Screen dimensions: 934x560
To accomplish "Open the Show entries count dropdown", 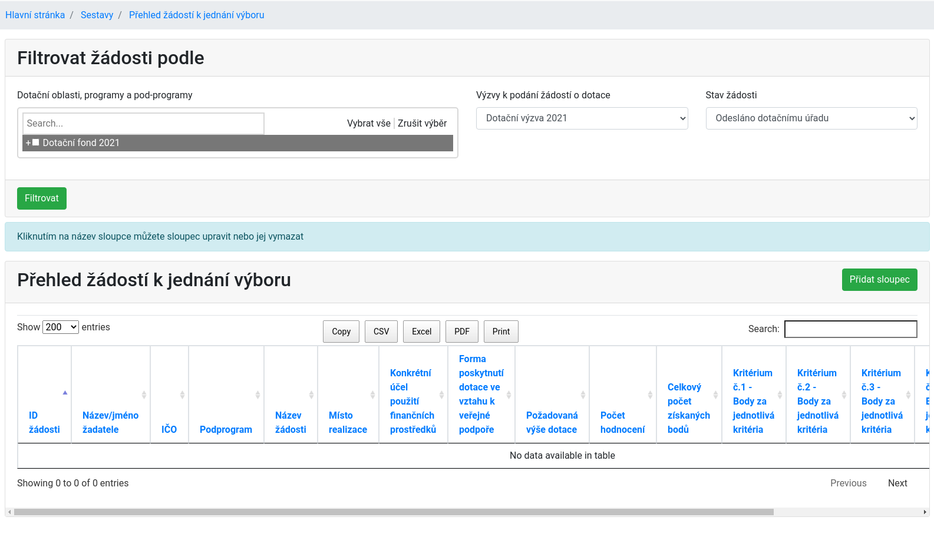I will click(61, 327).
